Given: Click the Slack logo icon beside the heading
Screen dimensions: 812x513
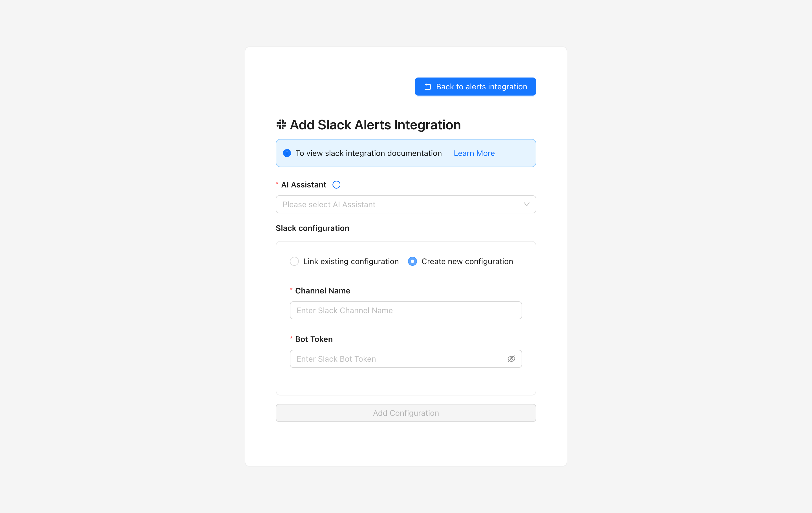Looking at the screenshot, I should coord(281,125).
